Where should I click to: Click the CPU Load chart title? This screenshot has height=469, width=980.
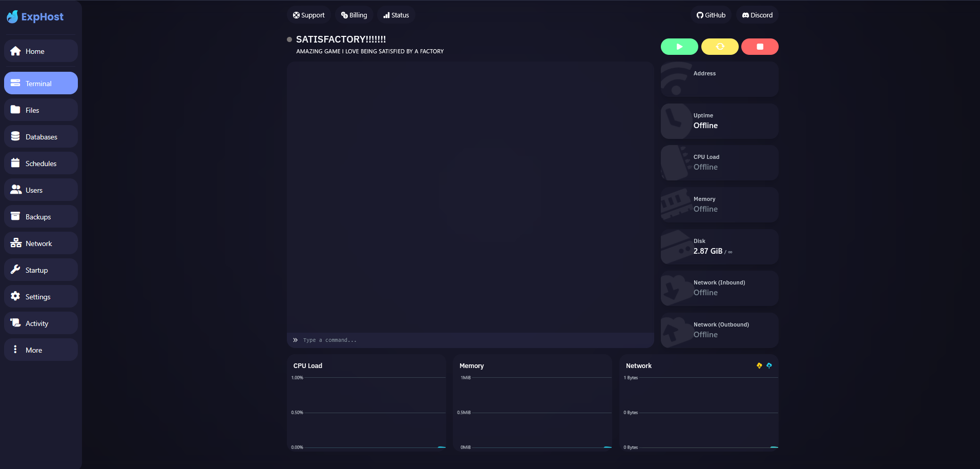coord(307,365)
